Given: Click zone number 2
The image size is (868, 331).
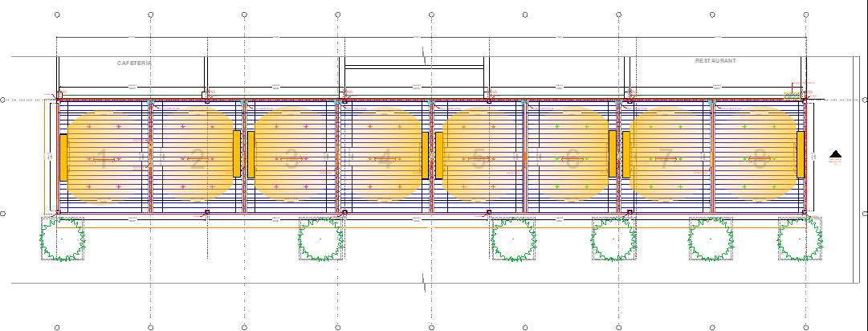Looking at the screenshot, I should (196, 161).
